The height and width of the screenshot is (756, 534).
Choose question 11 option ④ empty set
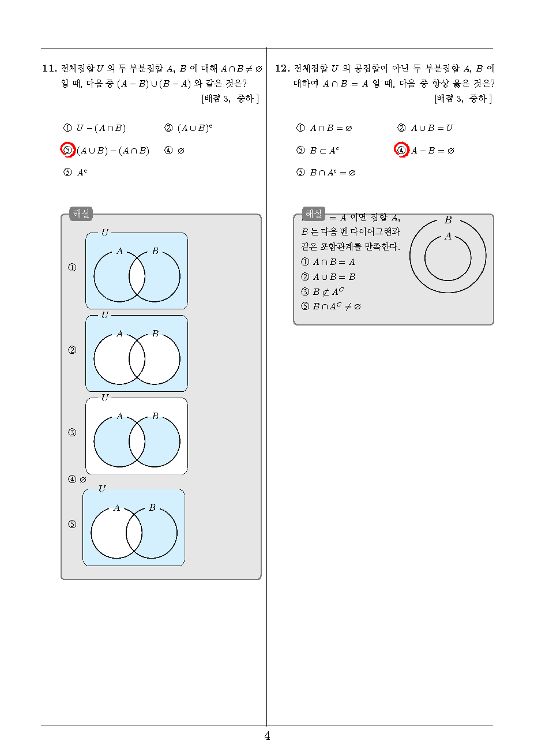174,151
